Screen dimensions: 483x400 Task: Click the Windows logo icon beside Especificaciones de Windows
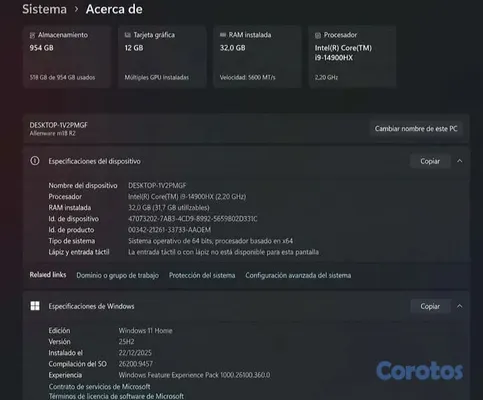[35, 306]
